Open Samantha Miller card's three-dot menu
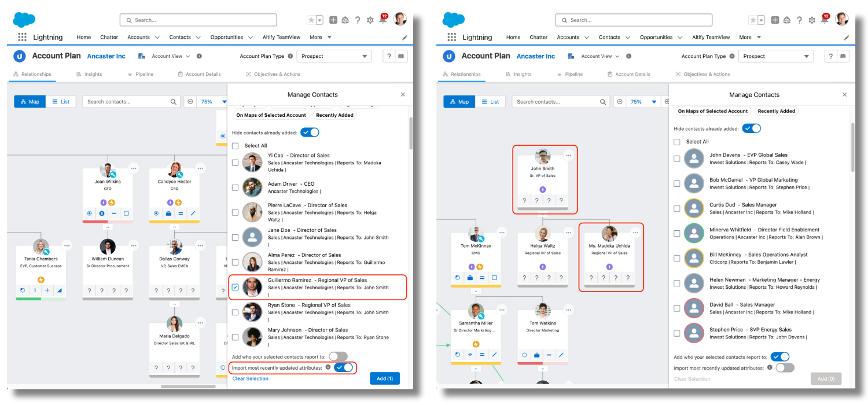This screenshot has height=405, width=868. point(502,310)
